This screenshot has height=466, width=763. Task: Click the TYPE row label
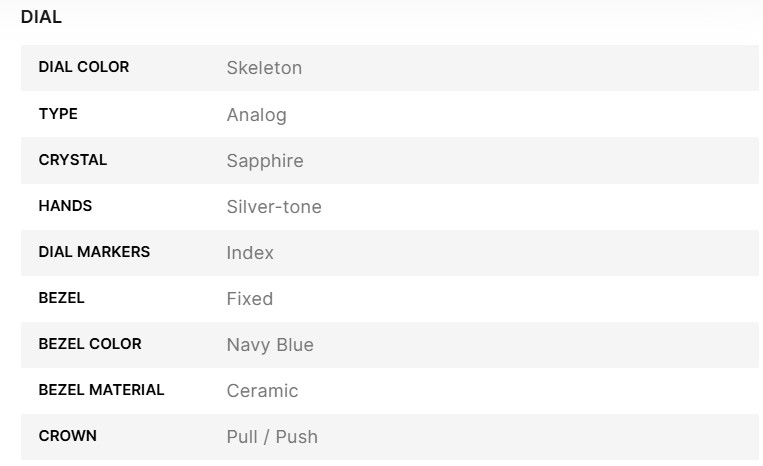pyautogui.click(x=58, y=114)
